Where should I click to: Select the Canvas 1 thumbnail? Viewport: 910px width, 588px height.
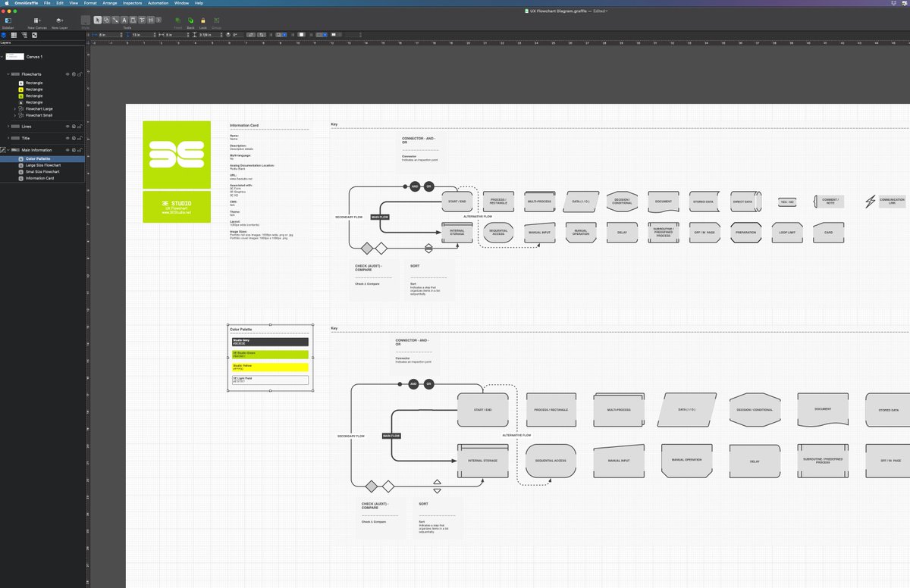[15, 56]
